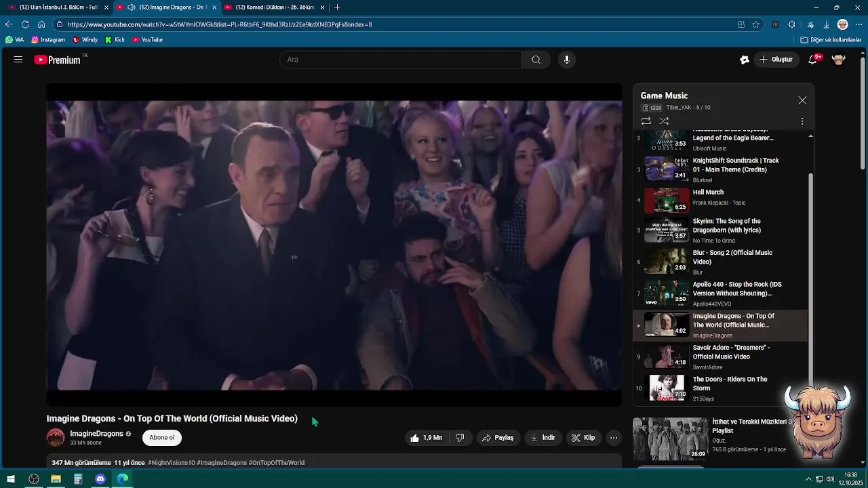This screenshot has height=488, width=868.
Task: Close the Ulan İstanbul tab
Action: click(x=106, y=7)
